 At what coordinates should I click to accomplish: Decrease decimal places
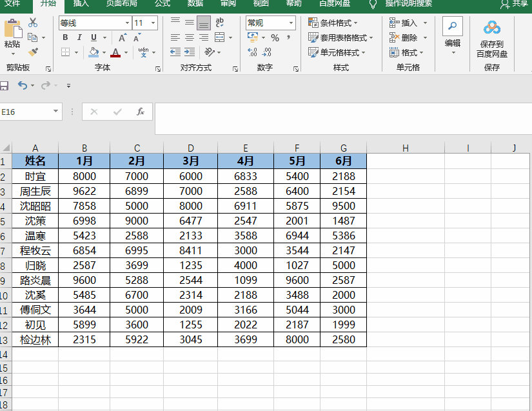267,52
